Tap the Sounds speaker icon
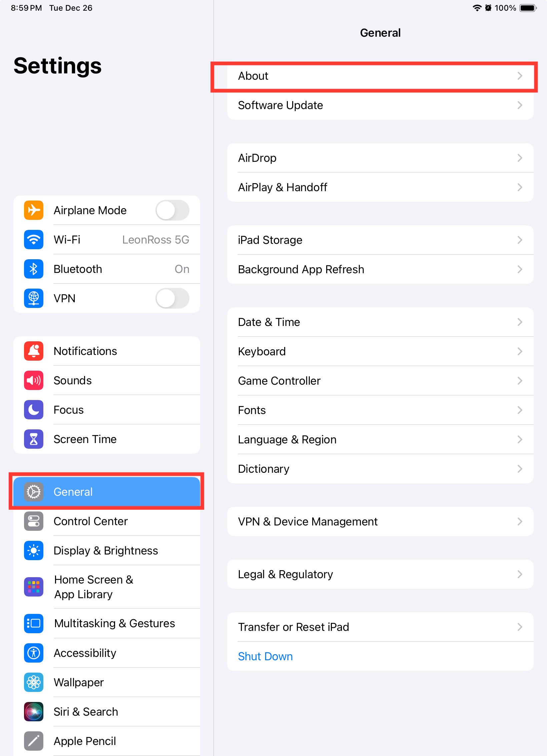This screenshot has height=756, width=547. (34, 380)
